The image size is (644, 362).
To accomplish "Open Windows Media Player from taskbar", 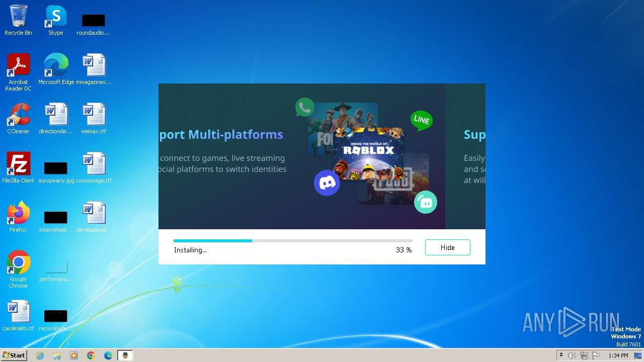I will click(x=74, y=355).
